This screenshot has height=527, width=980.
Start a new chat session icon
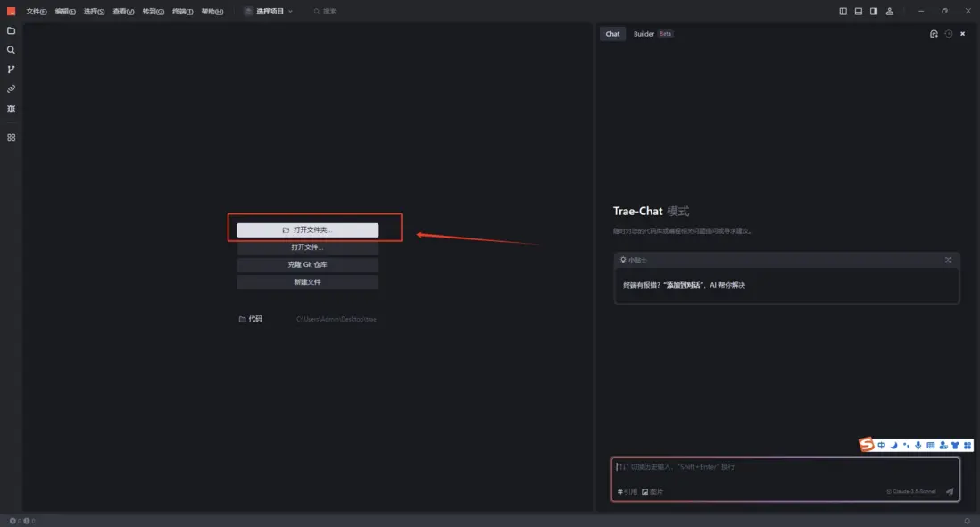(x=934, y=34)
